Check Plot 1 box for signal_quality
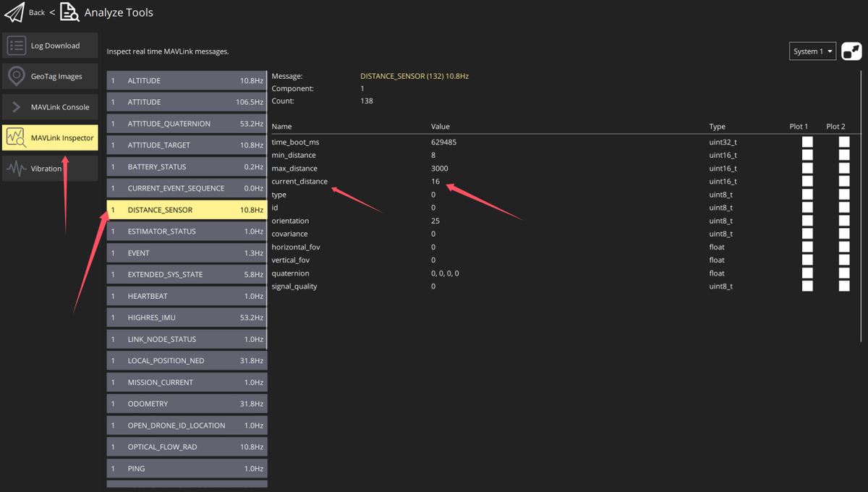 (x=807, y=286)
